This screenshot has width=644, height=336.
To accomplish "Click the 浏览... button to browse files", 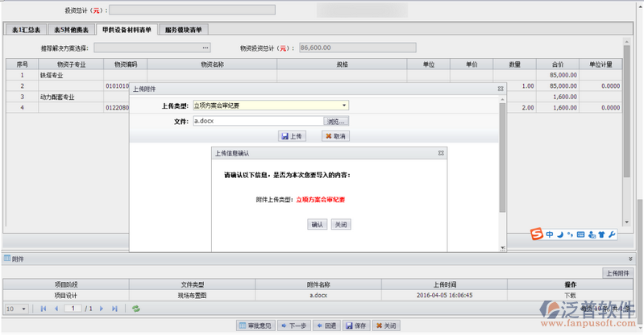I will pyautogui.click(x=336, y=121).
